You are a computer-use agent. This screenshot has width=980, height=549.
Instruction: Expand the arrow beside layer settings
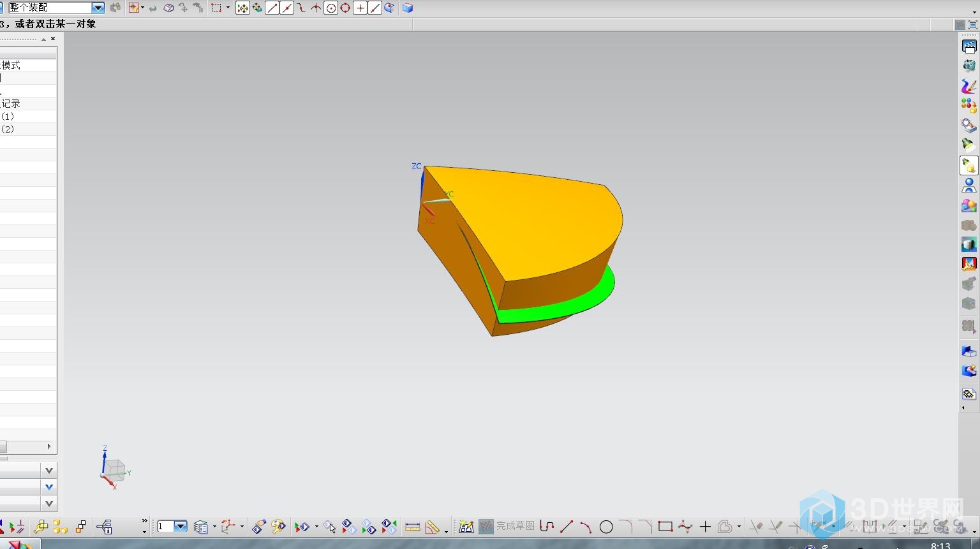[x=214, y=527]
